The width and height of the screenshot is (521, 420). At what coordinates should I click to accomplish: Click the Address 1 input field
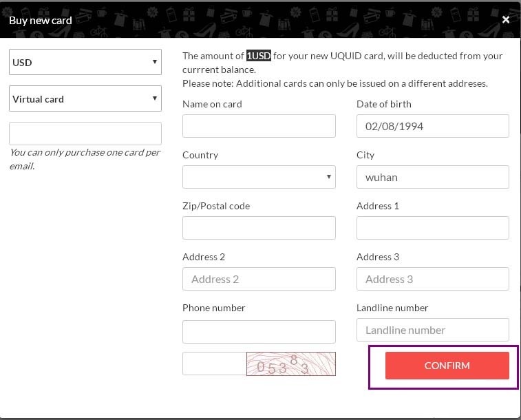click(432, 228)
